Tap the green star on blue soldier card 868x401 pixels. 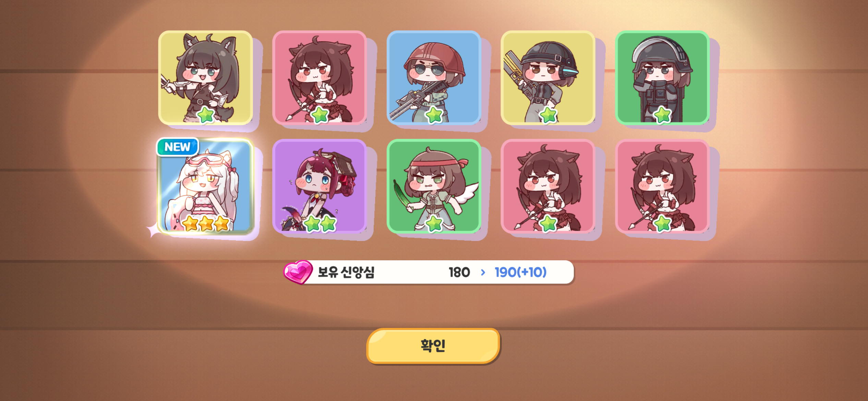click(434, 115)
